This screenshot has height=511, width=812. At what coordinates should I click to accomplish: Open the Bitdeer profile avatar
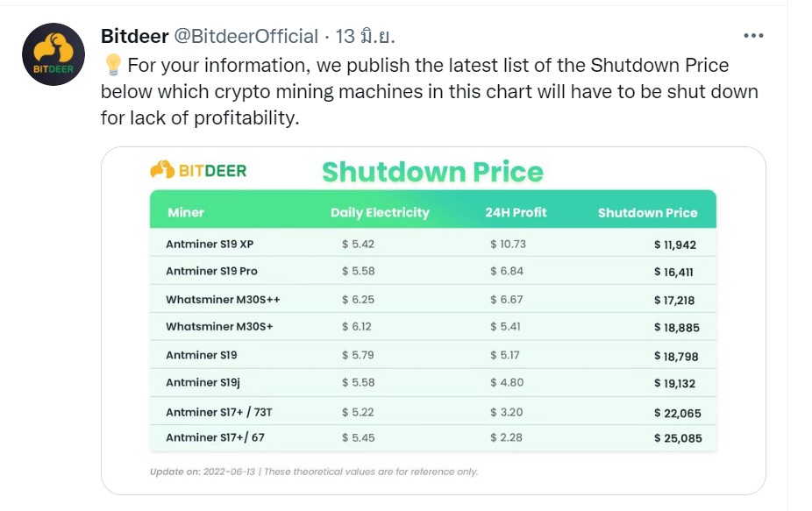(x=53, y=54)
